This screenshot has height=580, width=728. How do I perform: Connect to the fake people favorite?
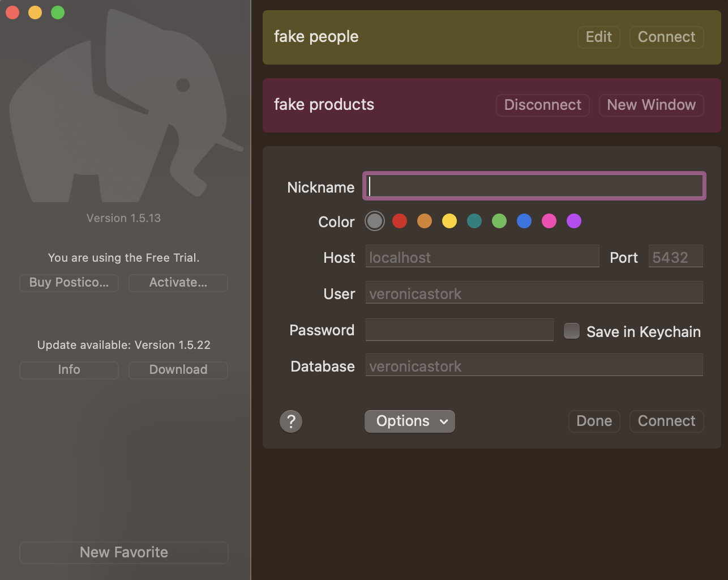[667, 37]
